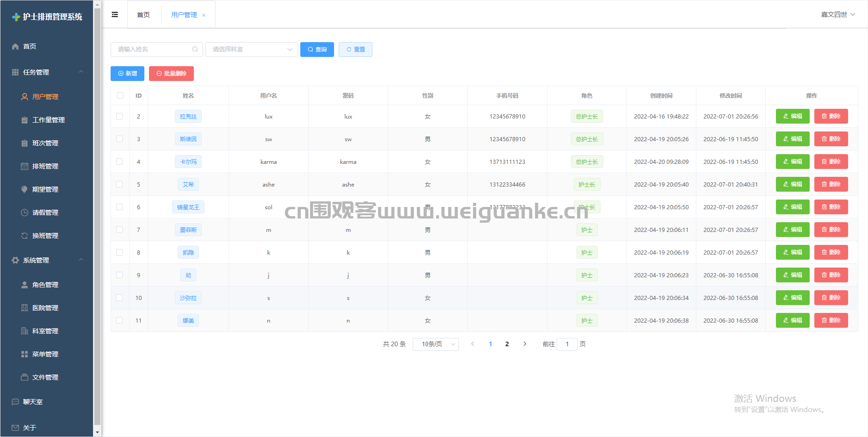Click the 新增 add button
Screen dimensions: 868x437
[127, 74]
